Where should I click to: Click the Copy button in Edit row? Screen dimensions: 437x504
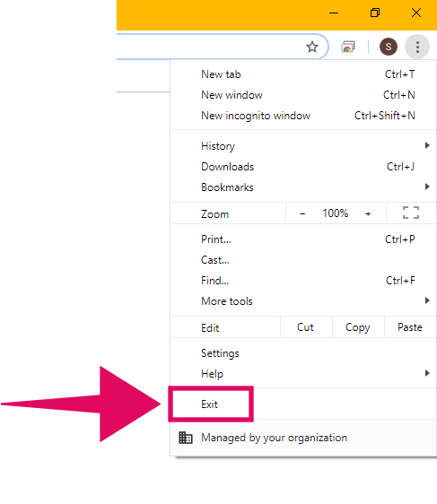click(357, 327)
